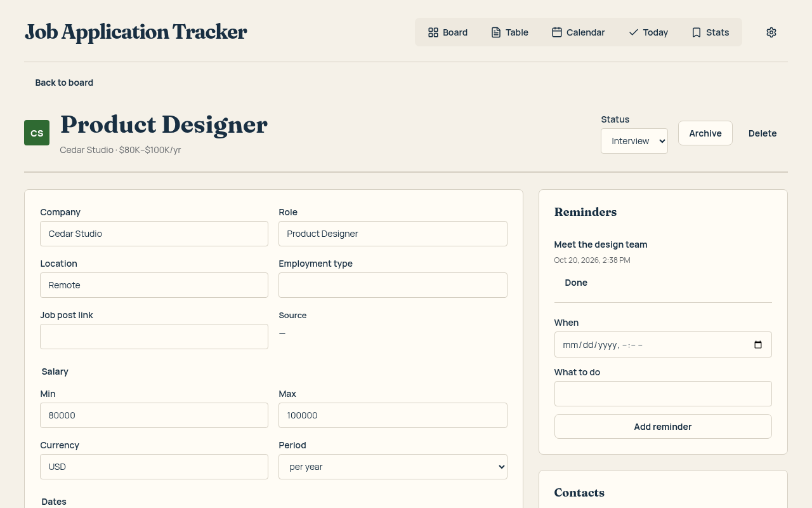
Task: Click the Add reminder button
Action: (663, 427)
